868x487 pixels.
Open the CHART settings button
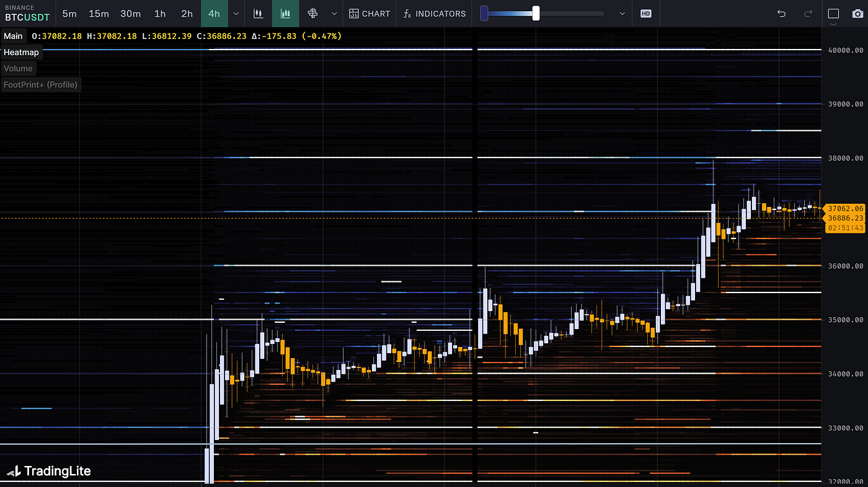pos(370,14)
